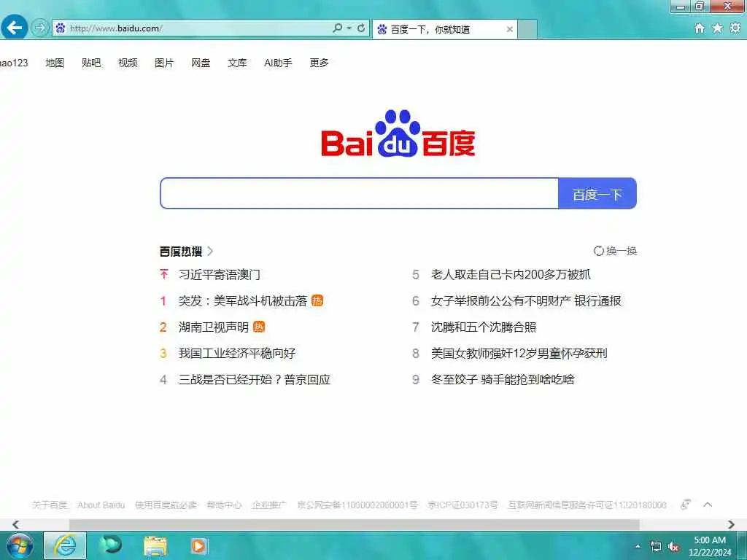The width and height of the screenshot is (747, 560).
Task: Open hot search 女子举报前公公有不明财产
Action: click(x=526, y=301)
